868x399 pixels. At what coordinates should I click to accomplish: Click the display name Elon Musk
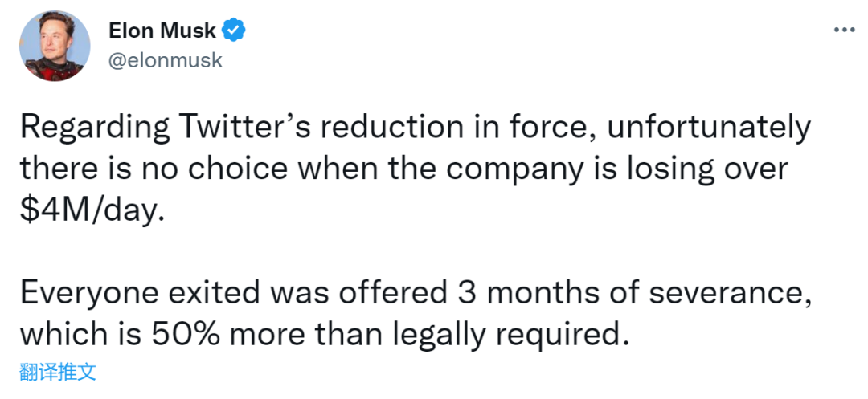pos(162,31)
